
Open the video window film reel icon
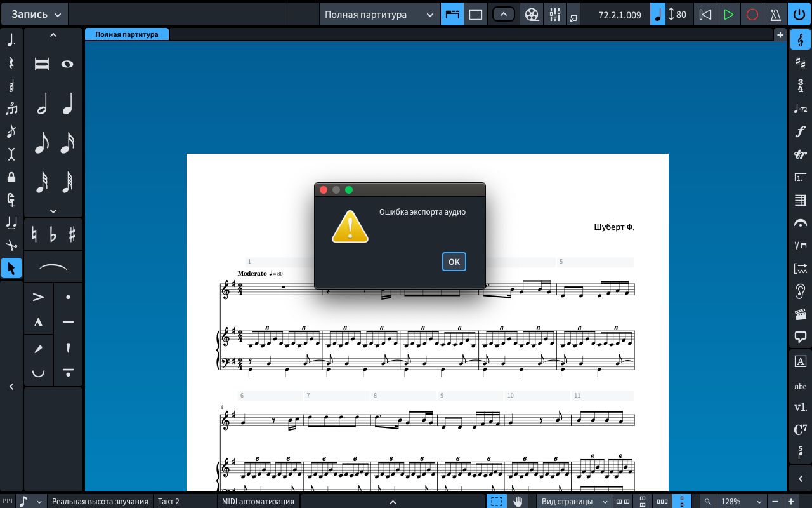click(x=532, y=14)
